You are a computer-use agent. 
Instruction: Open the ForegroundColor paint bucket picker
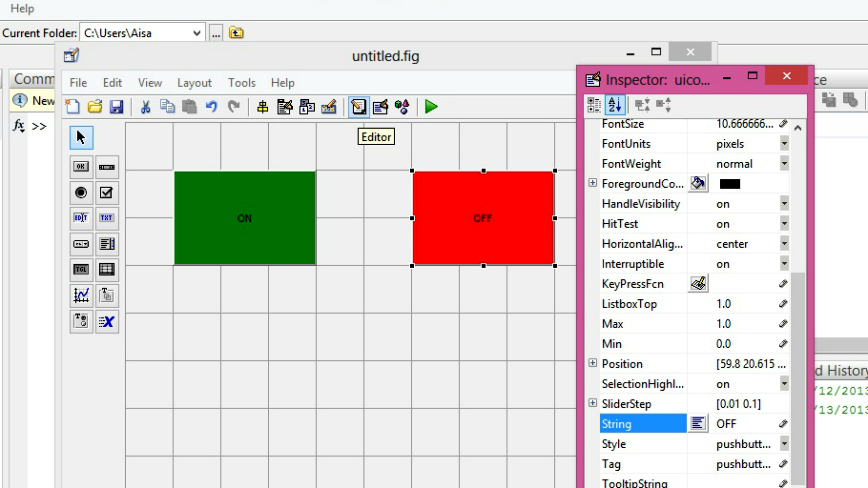pos(698,183)
